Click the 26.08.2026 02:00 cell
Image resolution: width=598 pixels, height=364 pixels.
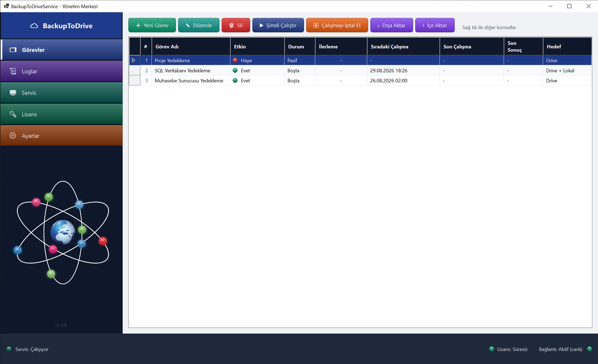(x=403, y=80)
